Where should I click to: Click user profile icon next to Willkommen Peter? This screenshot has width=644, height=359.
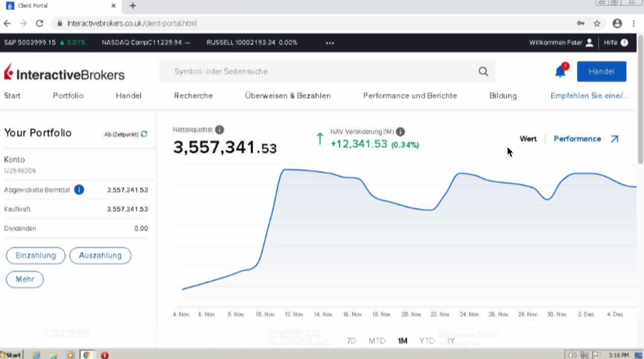pos(589,43)
